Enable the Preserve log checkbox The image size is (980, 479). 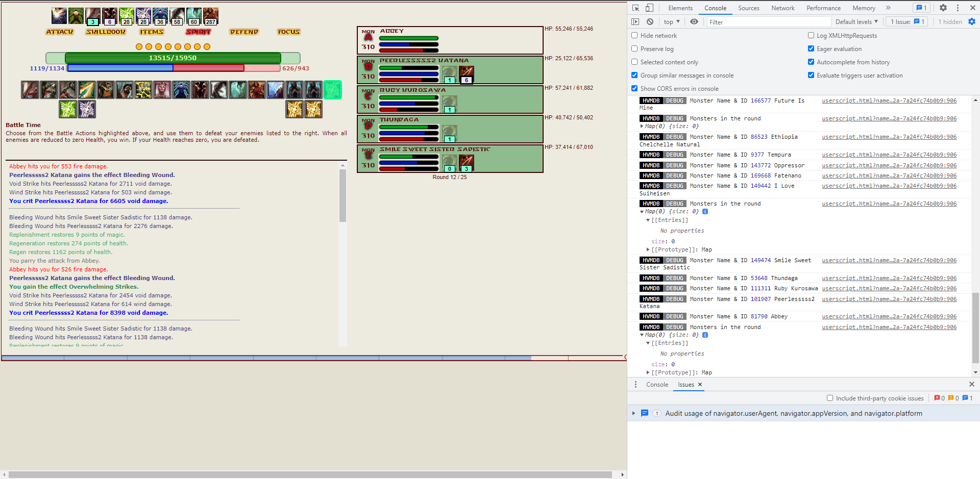pos(634,48)
